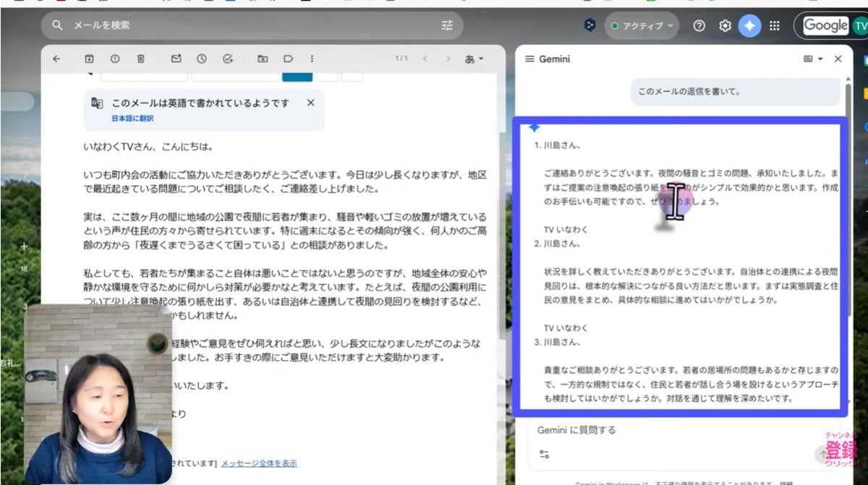Click the first reply beginning ご連絡ありがとうございます
Screen dimensions: 868x485
point(691,188)
